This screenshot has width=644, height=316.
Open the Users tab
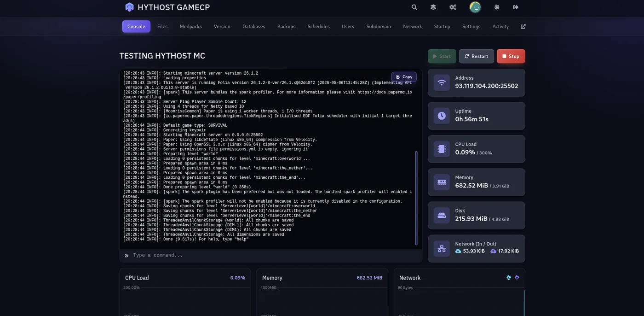coord(348,26)
